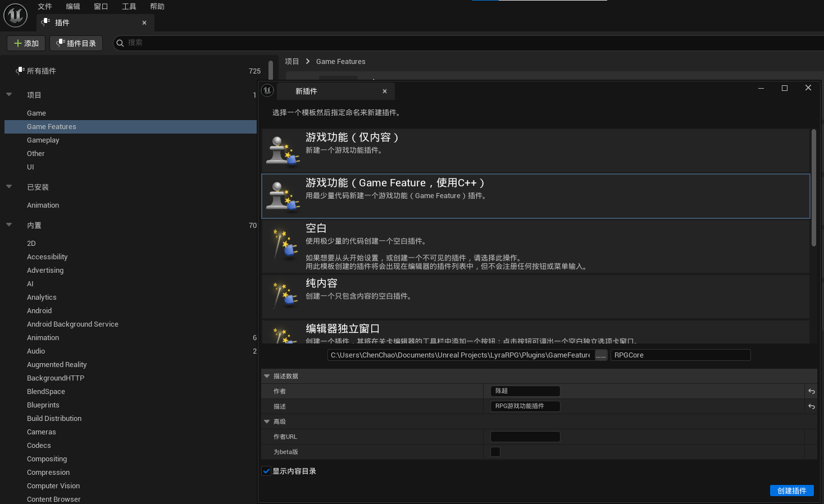Click 项目 in the breadcrumb
Image resolution: width=824 pixels, height=504 pixels.
coord(292,62)
